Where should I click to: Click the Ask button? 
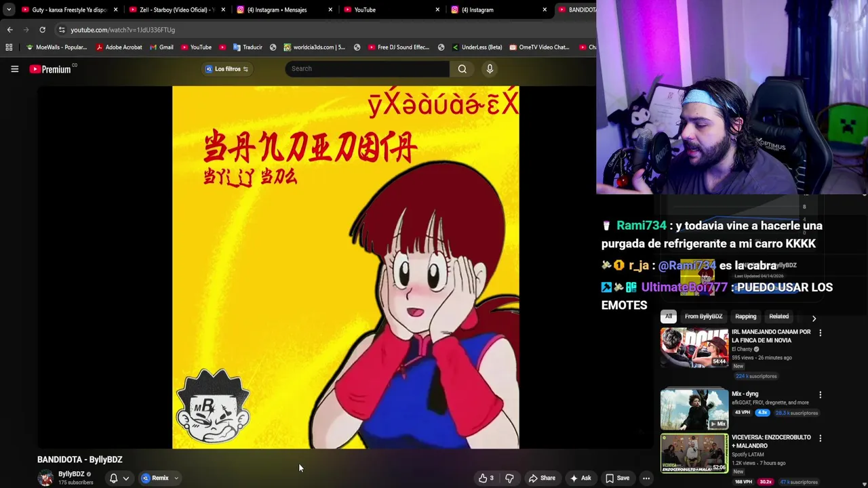coord(580,479)
